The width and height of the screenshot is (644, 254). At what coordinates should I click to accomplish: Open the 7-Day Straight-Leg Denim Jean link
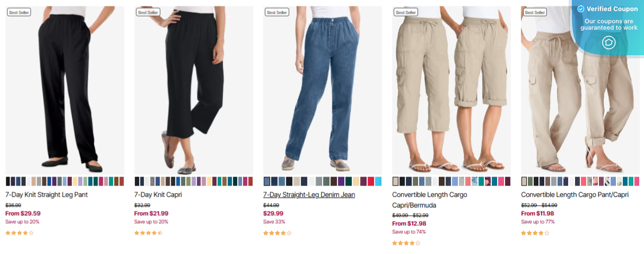point(309,195)
